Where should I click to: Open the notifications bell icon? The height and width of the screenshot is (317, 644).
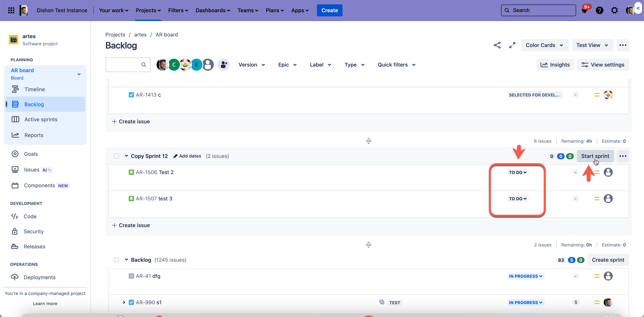[x=584, y=11]
